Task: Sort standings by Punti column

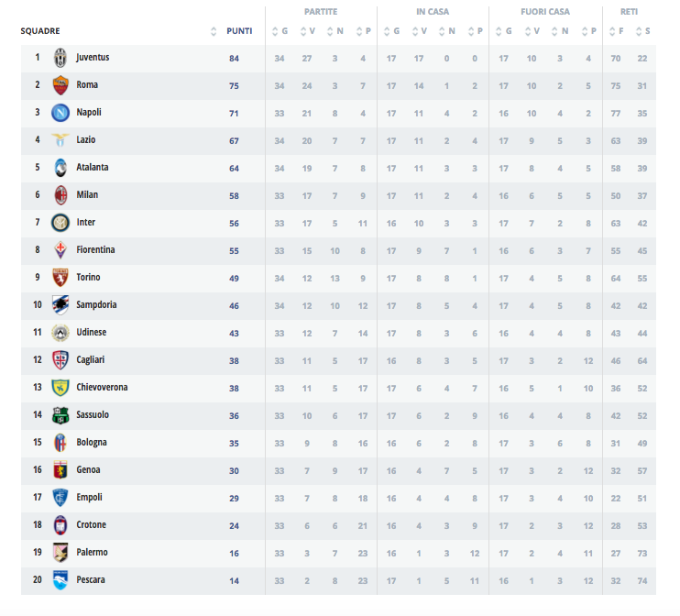Action: (239, 31)
